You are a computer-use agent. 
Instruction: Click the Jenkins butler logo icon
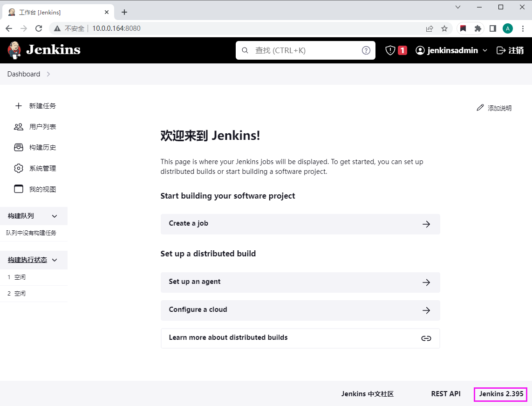14,50
